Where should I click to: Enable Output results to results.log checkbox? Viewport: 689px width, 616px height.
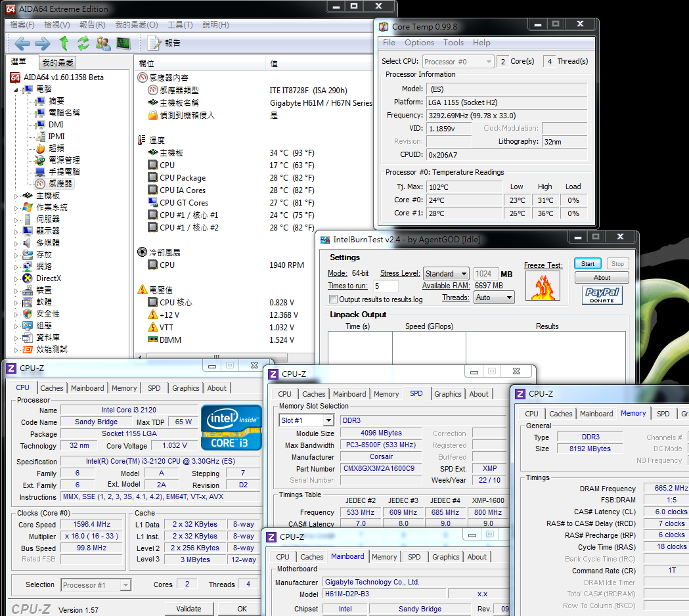[x=333, y=299]
